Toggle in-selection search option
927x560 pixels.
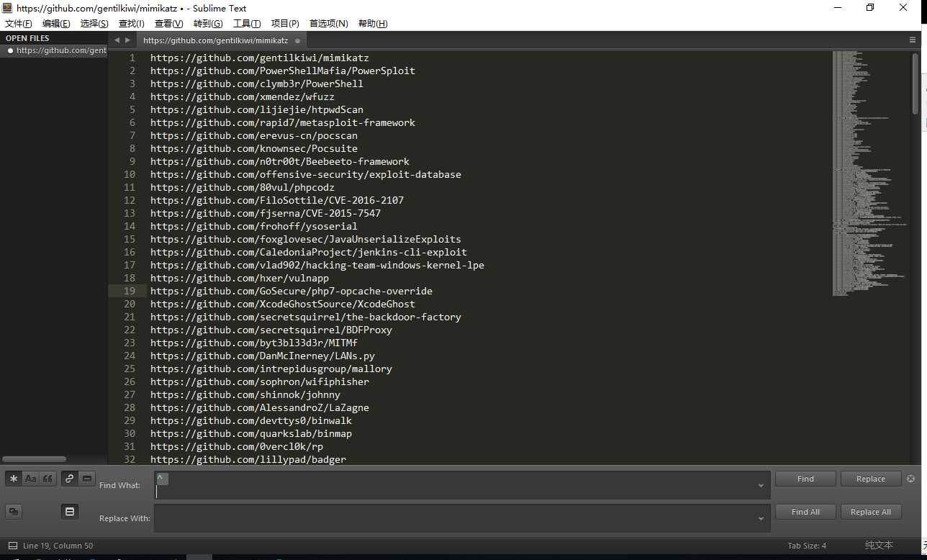pos(87,479)
